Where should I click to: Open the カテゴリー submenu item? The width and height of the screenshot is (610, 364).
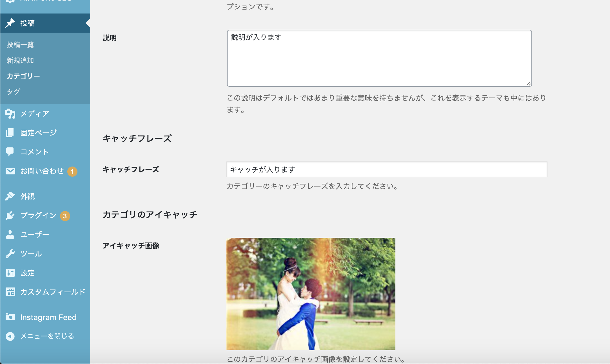23,76
